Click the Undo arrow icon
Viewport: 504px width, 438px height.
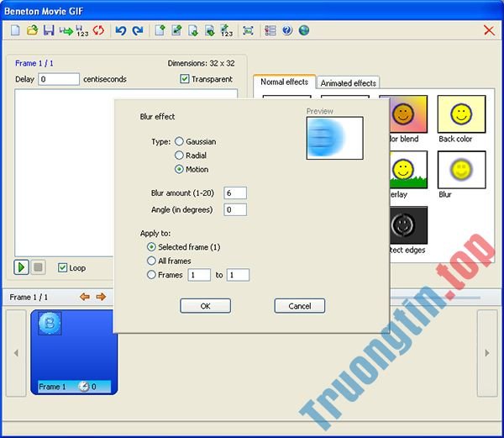coord(121,30)
